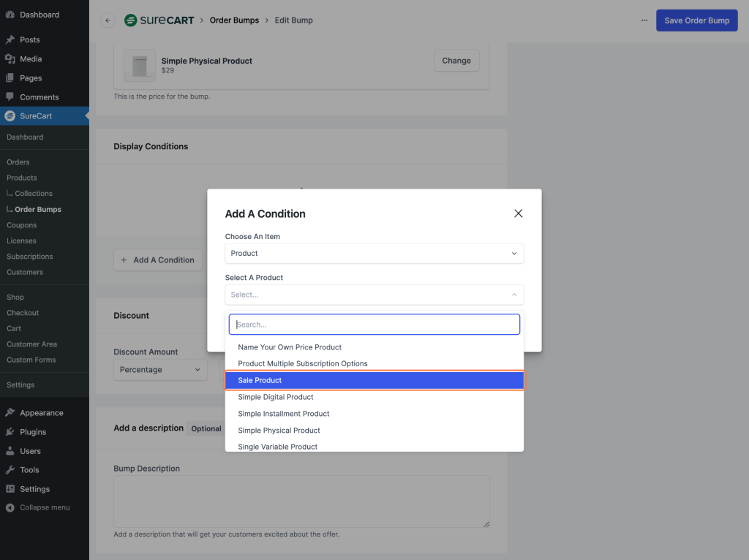Expand the Choose An Item dropdown

pos(374,254)
